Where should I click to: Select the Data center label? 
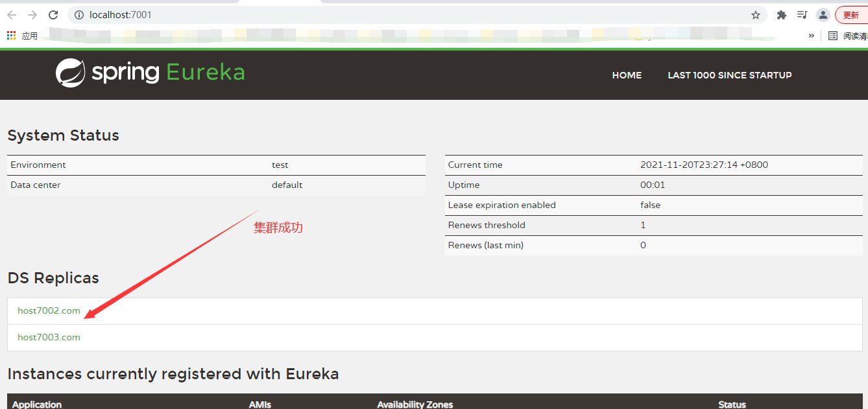point(36,185)
